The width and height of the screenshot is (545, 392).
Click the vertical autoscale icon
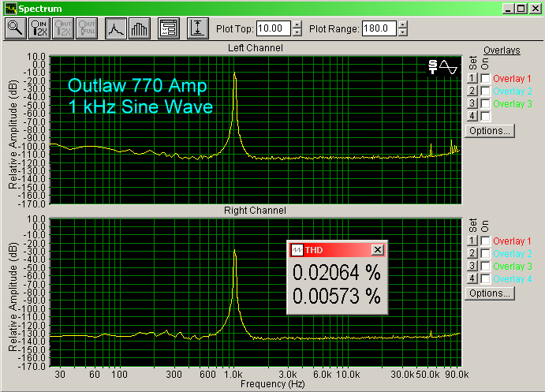pos(197,28)
